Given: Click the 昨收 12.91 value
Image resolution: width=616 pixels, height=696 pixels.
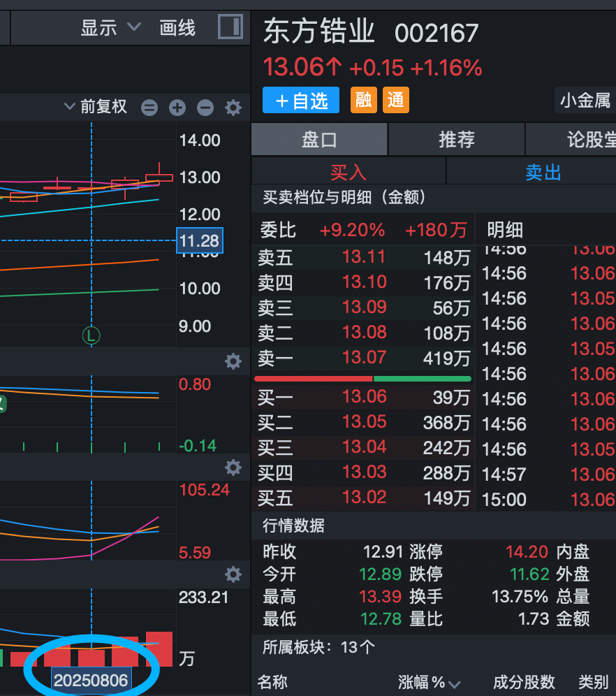Looking at the screenshot, I should 383,552.
